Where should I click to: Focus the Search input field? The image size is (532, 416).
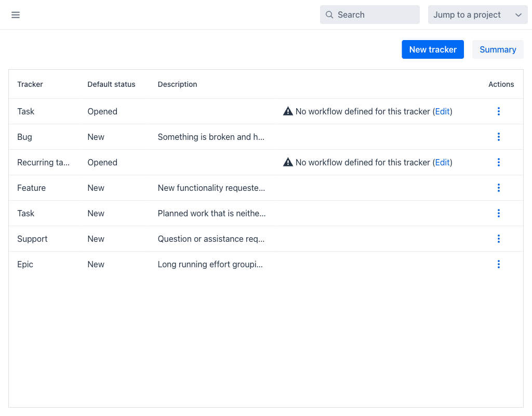369,15
